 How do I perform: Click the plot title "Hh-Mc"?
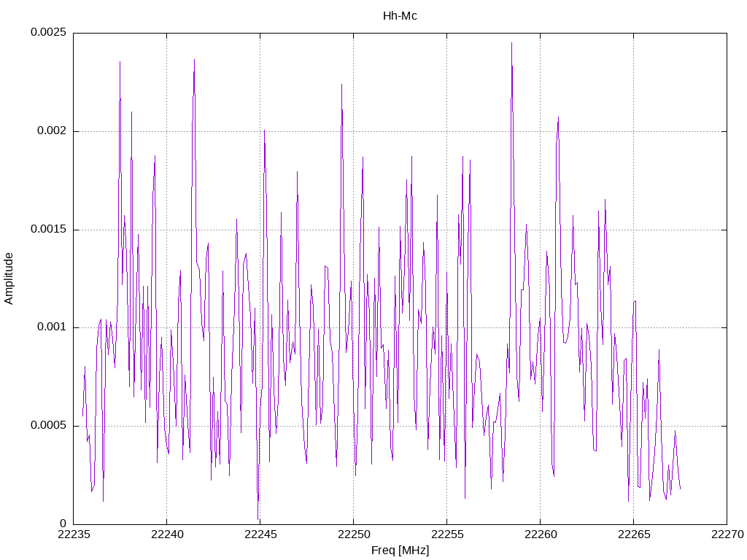400,16
